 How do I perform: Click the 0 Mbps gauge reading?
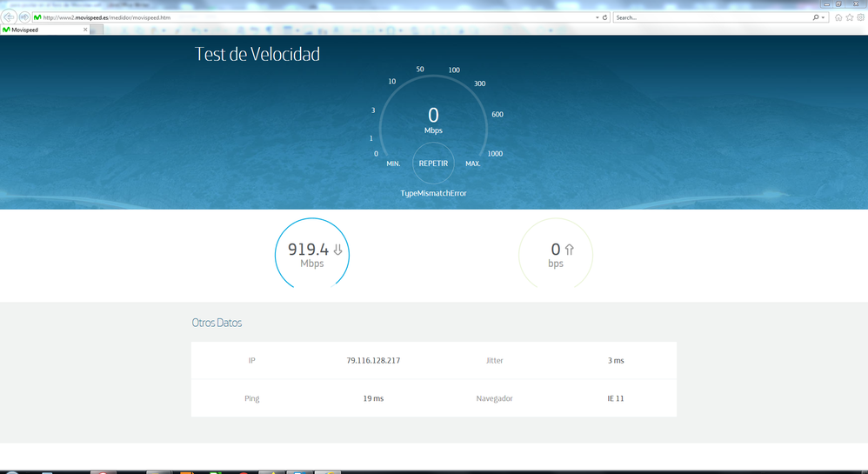[x=433, y=120]
